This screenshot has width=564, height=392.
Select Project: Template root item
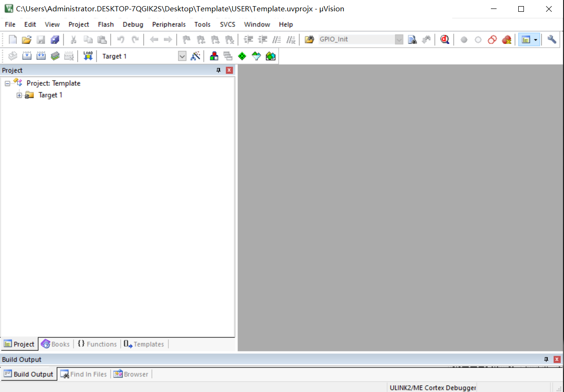[53, 83]
